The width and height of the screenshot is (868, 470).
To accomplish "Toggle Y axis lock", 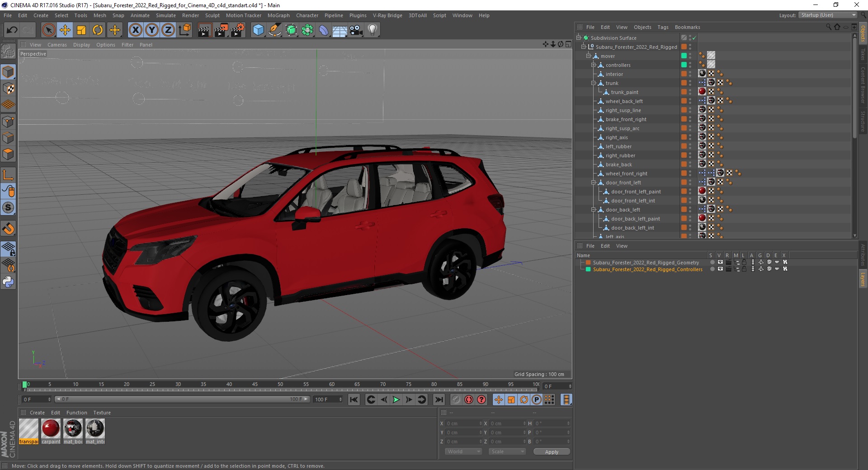I will click(x=152, y=30).
